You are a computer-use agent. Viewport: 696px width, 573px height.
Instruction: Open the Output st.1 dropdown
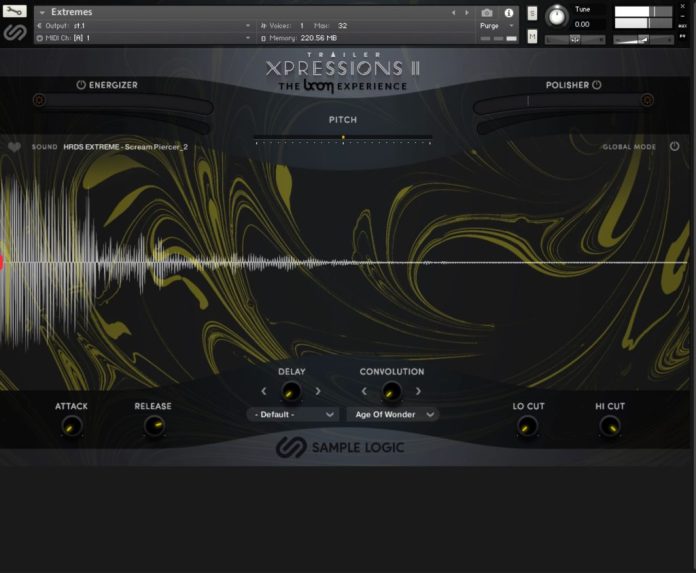[x=144, y=26]
